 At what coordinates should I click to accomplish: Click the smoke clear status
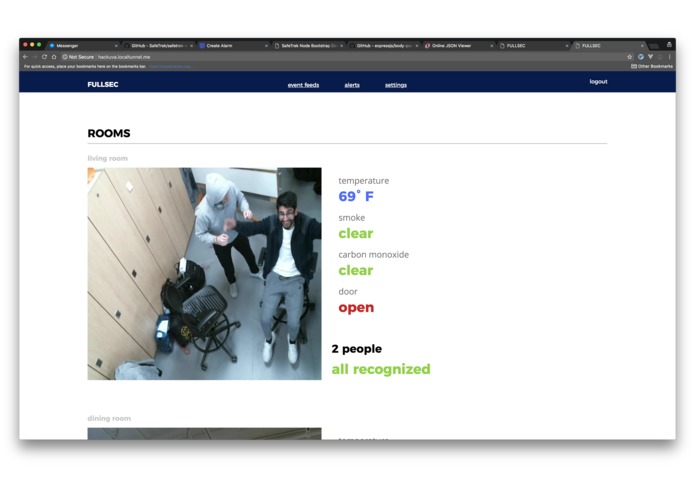coord(355,233)
